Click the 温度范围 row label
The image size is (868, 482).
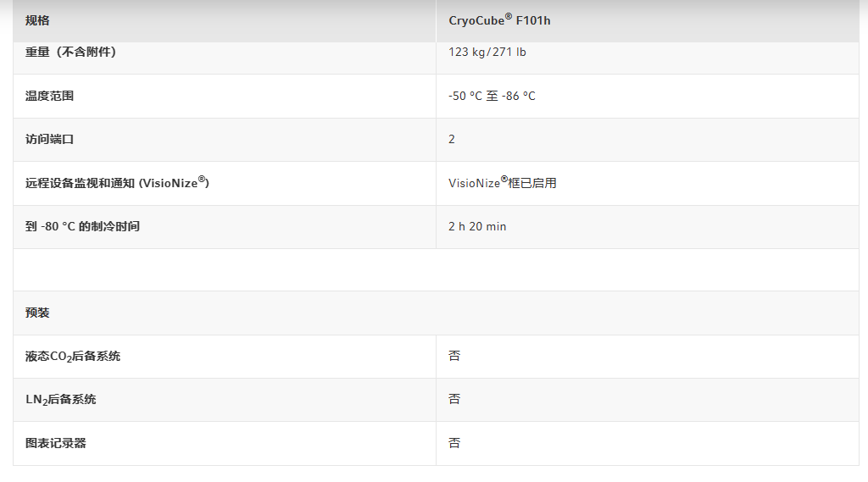49,96
